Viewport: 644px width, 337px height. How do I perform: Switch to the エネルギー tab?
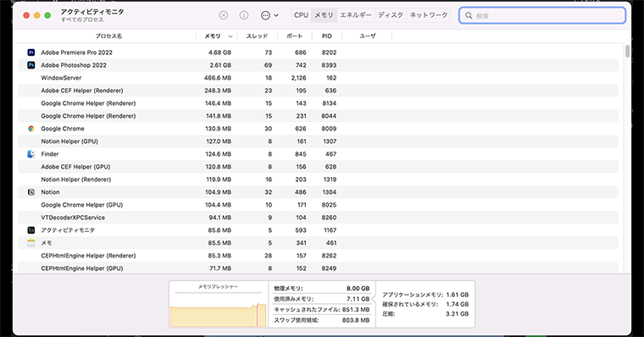pyautogui.click(x=356, y=15)
